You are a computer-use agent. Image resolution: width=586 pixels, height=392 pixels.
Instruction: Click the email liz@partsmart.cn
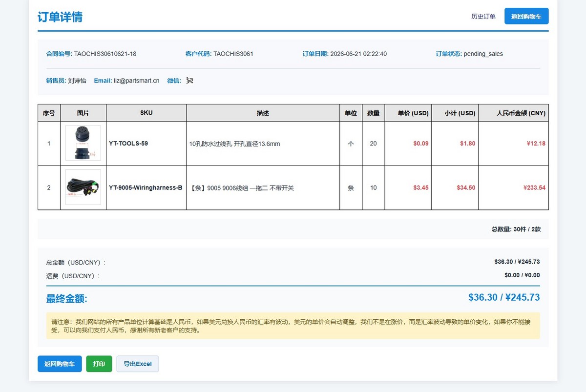click(137, 81)
